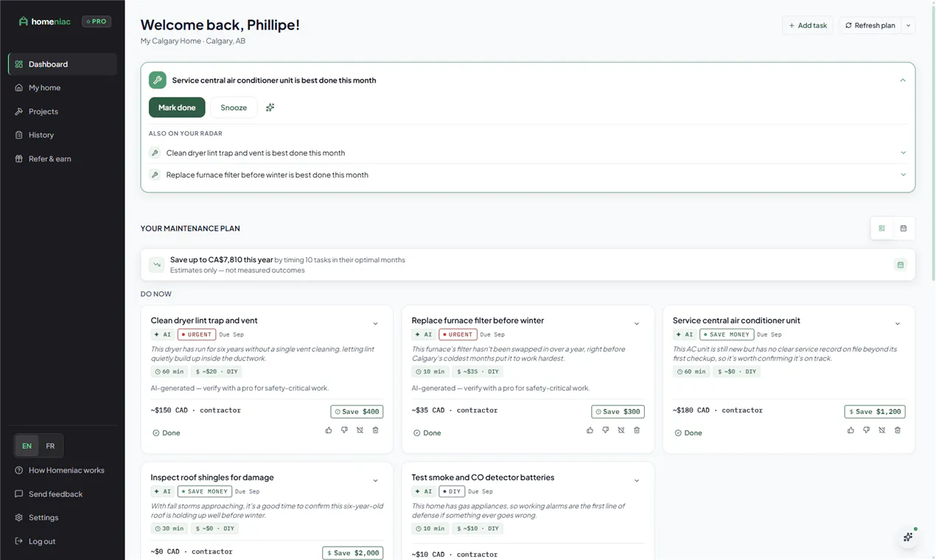936x560 pixels.
Task: Delete the Replace furnace filter task
Action: (637, 430)
